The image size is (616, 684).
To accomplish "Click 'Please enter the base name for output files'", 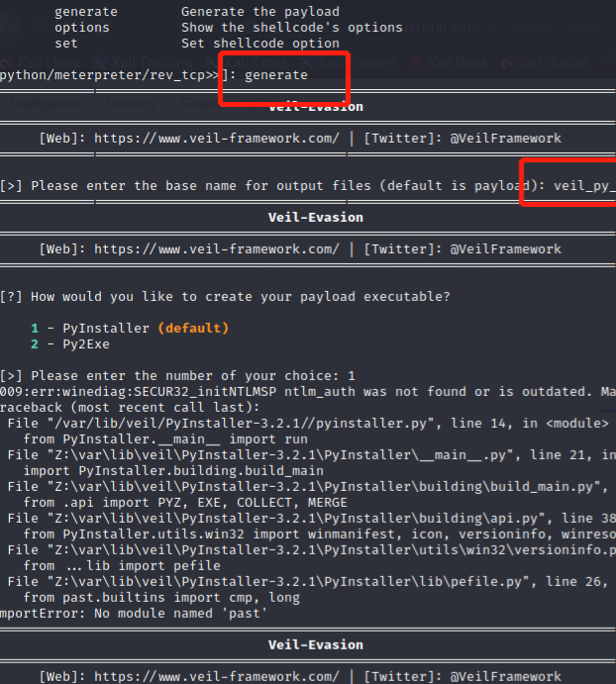I will (x=201, y=186).
